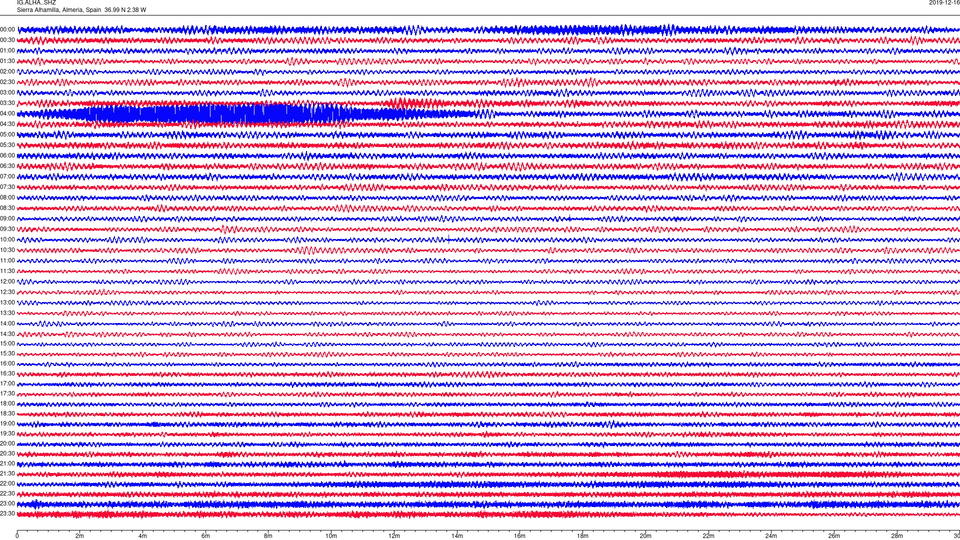960x540 pixels.
Task: Choose the 17:30 trace label
Action: [7, 394]
